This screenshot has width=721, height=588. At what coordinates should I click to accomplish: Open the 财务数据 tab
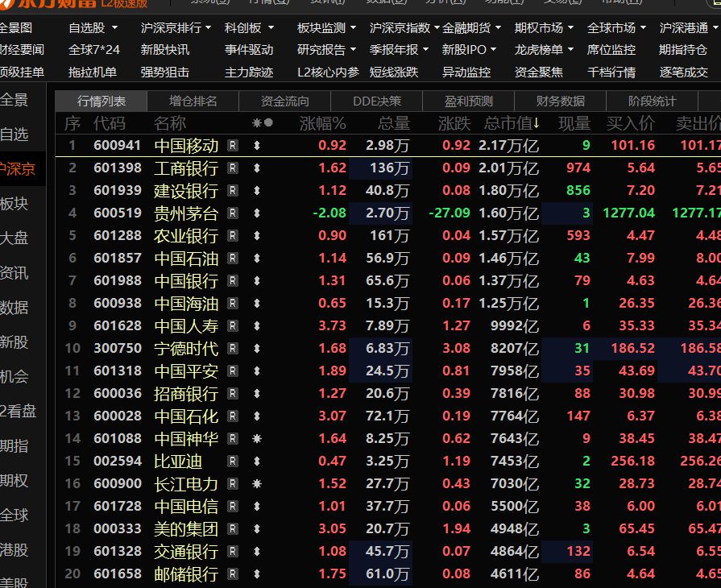point(560,101)
